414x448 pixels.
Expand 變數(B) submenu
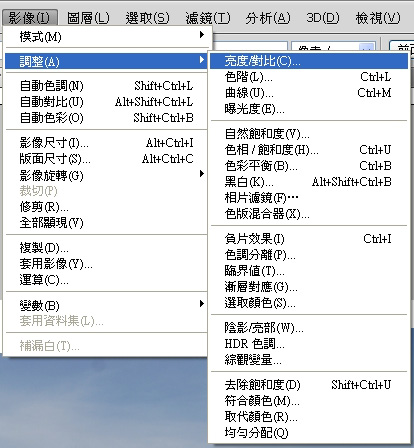point(106,305)
